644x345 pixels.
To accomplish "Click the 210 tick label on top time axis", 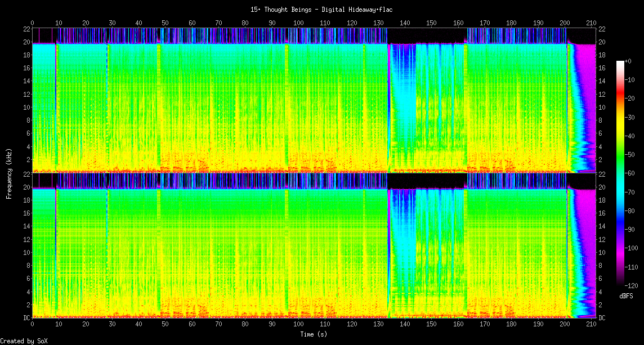I will coord(591,23).
